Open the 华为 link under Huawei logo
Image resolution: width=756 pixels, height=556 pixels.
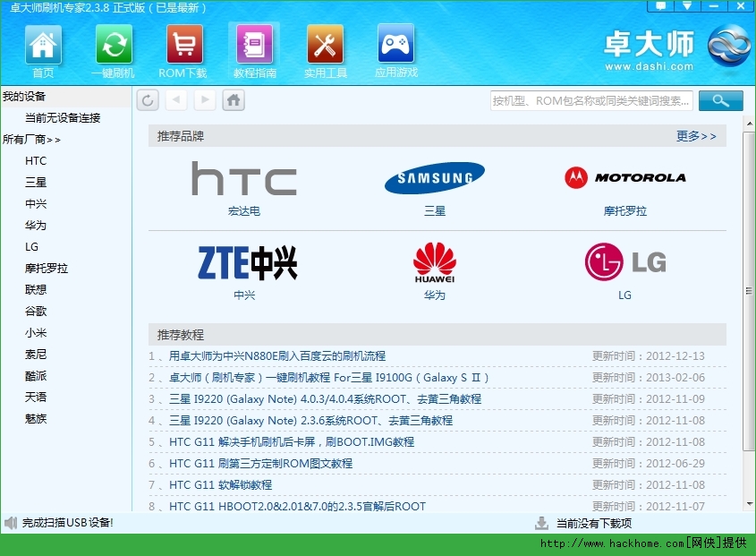(435, 295)
